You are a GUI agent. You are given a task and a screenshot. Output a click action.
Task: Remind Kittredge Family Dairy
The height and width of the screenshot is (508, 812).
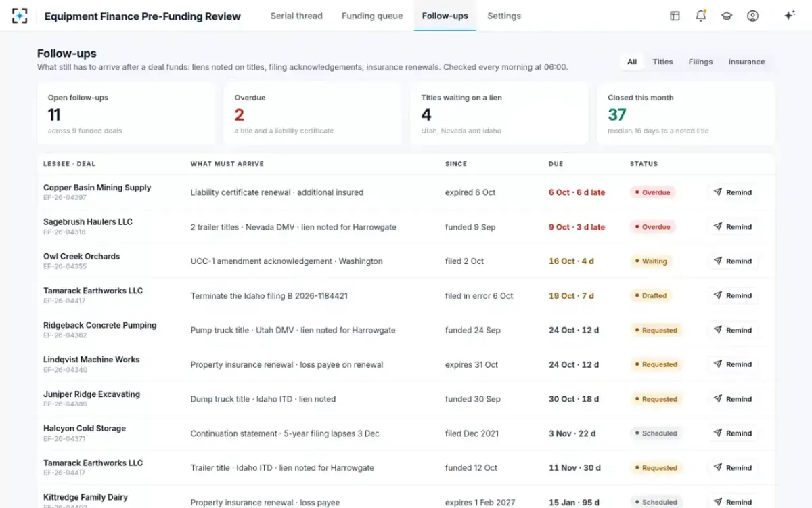click(x=733, y=502)
